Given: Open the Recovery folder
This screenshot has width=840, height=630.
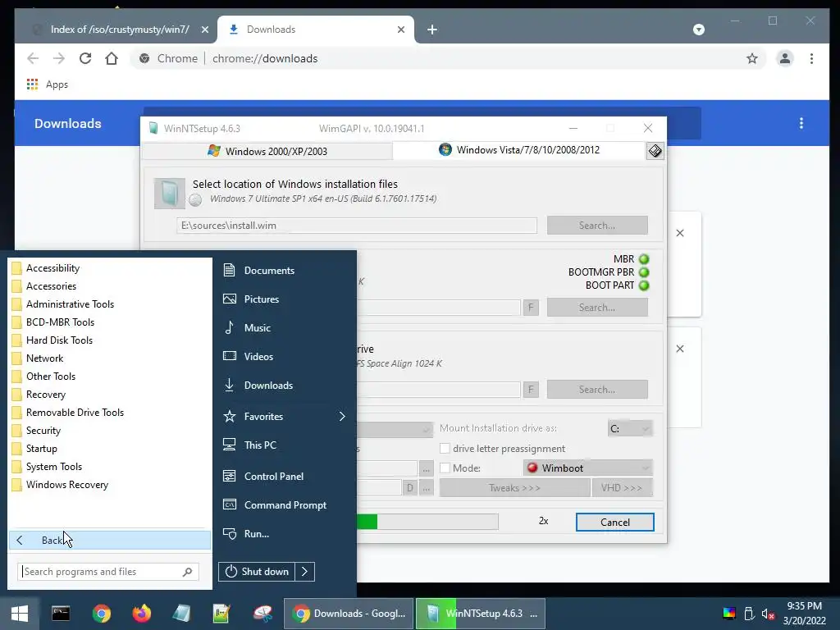Looking at the screenshot, I should point(46,395).
